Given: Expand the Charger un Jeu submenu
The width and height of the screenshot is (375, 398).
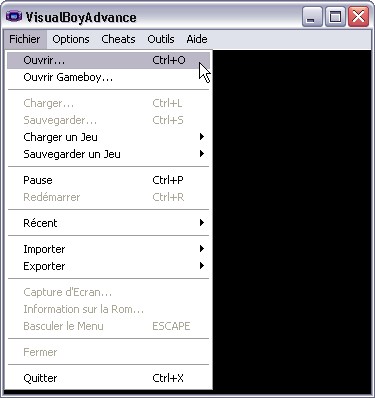Looking at the screenshot, I should coord(109,137).
